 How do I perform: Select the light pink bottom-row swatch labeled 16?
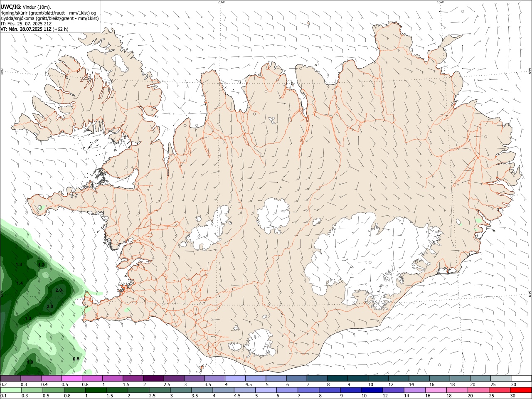tap(436, 390)
